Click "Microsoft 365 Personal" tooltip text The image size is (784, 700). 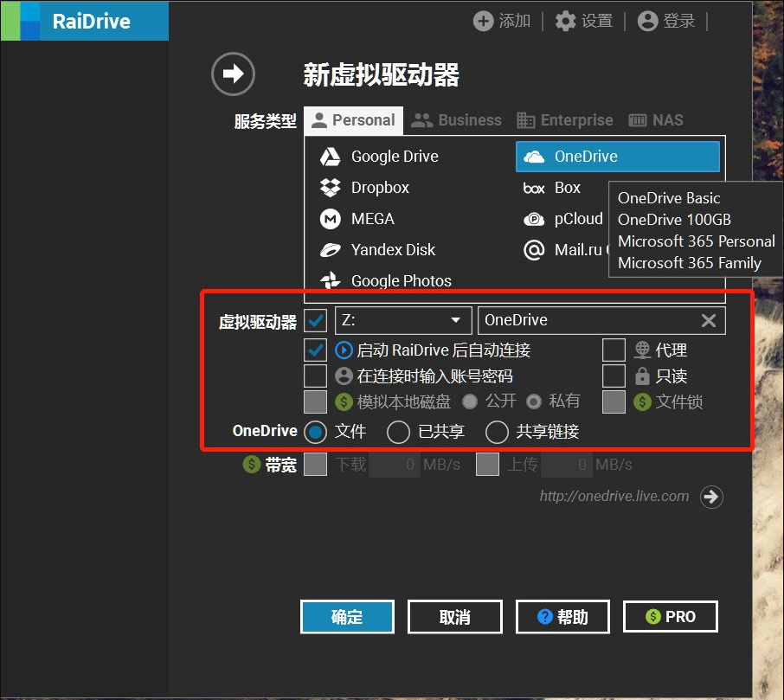pyautogui.click(x=697, y=241)
